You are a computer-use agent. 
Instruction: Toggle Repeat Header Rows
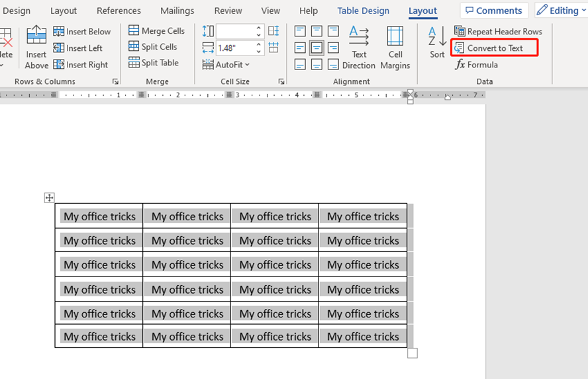coord(498,32)
